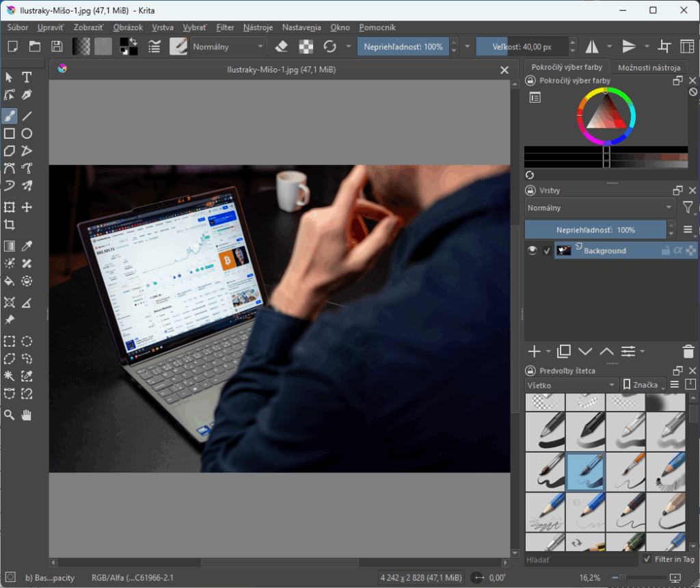Pick the Fill tool
This screenshot has width=700, height=588.
tap(10, 281)
